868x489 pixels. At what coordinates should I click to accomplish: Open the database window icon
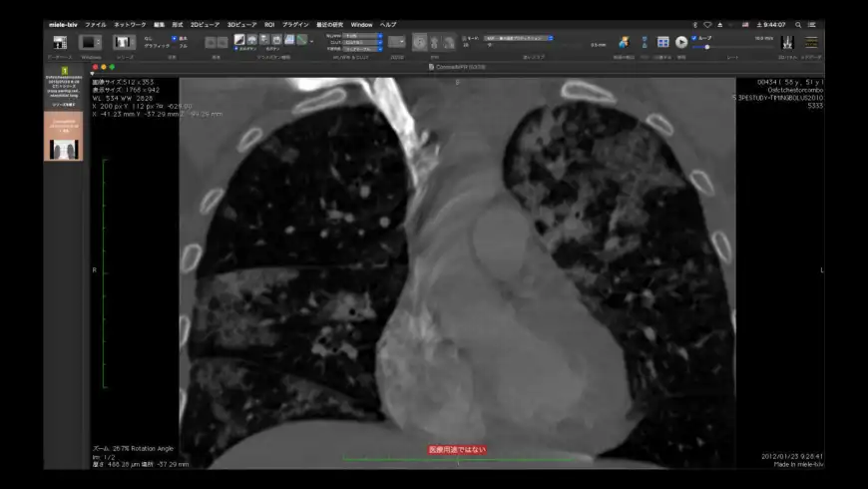pos(60,42)
